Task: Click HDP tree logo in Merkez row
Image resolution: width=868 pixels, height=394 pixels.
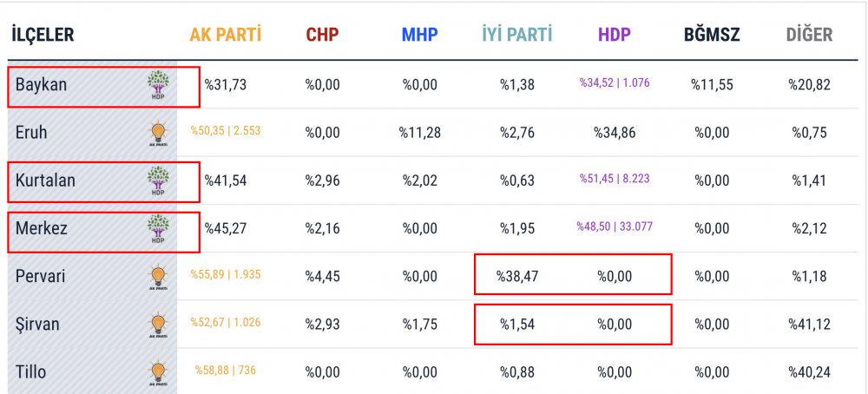Action: coord(159,229)
